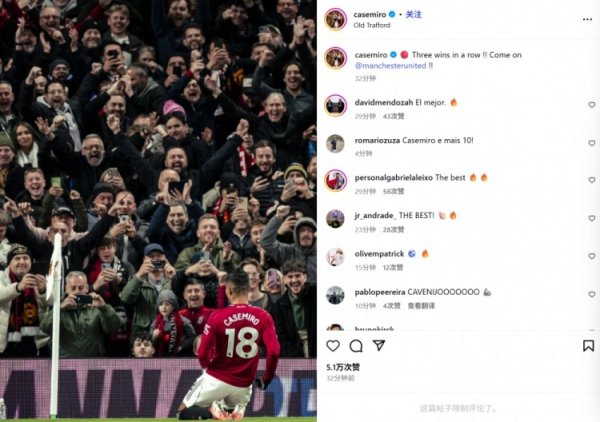Save post with the bookmark icon
The image size is (600, 422).
pyautogui.click(x=588, y=346)
